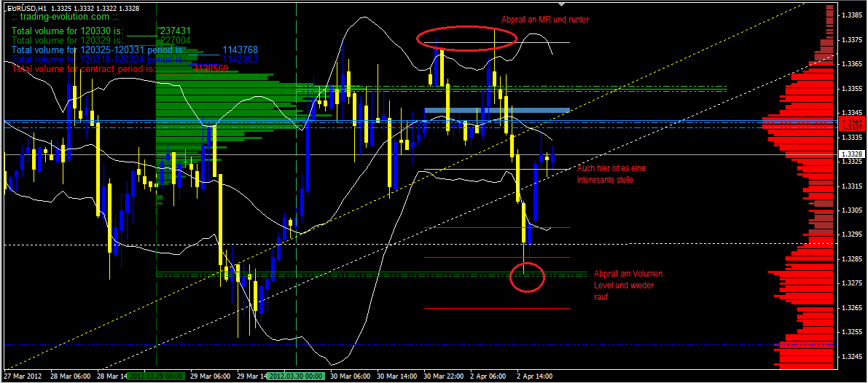Click the '30 Mar 14:00' time label
This screenshot has height=383, width=868.
396,376
